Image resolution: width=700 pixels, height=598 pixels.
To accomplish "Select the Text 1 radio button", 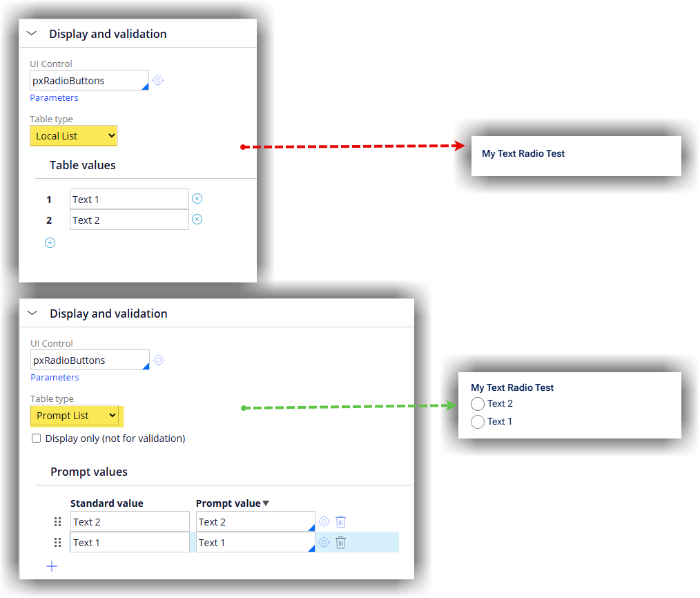I will (x=478, y=422).
